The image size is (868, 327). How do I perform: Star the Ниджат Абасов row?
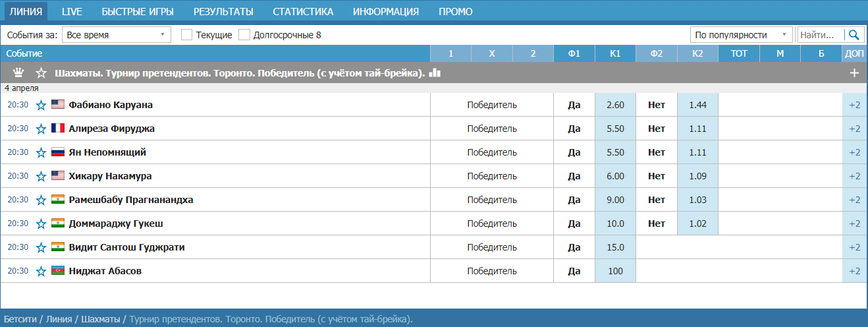tap(41, 271)
